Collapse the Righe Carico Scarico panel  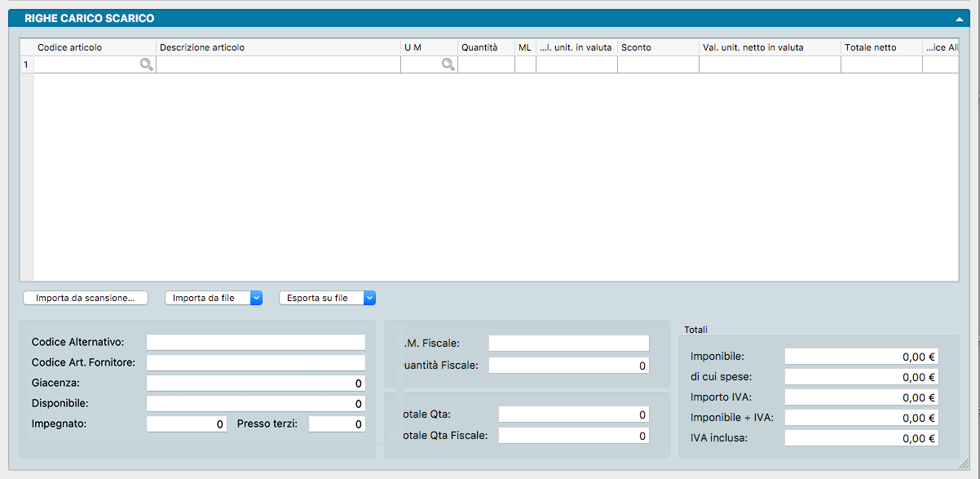pos(960,18)
